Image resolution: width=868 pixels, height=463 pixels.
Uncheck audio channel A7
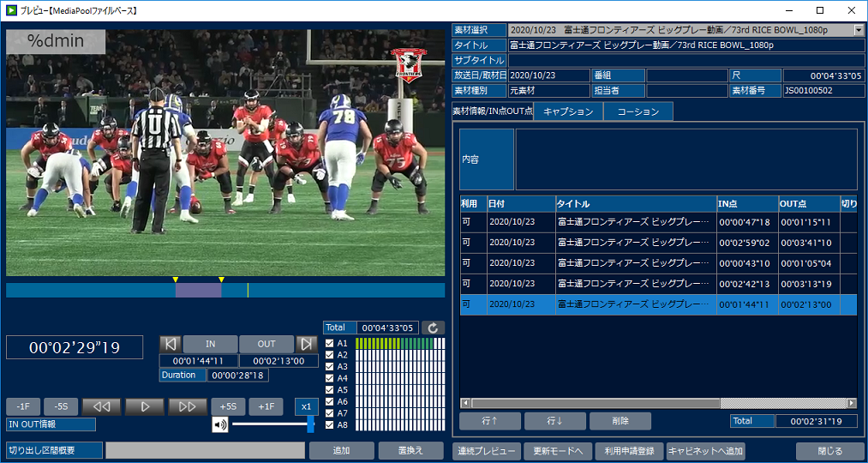[329, 412]
